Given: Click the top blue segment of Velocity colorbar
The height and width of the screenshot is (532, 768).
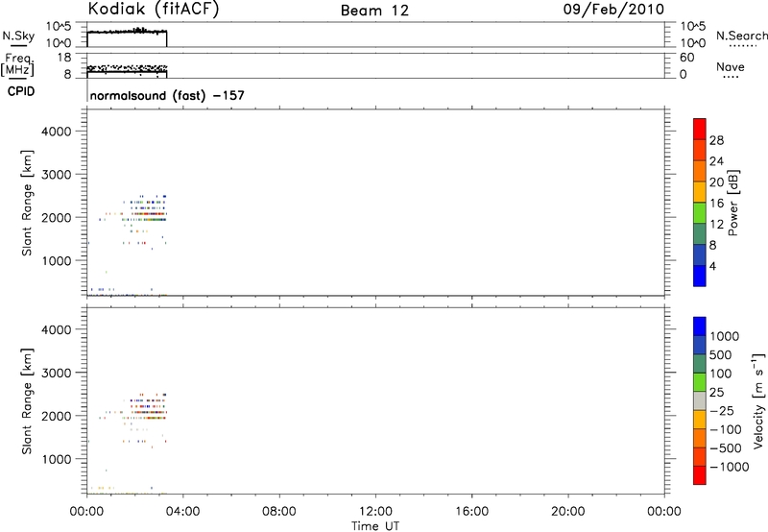Looking at the screenshot, I should click(x=700, y=326).
